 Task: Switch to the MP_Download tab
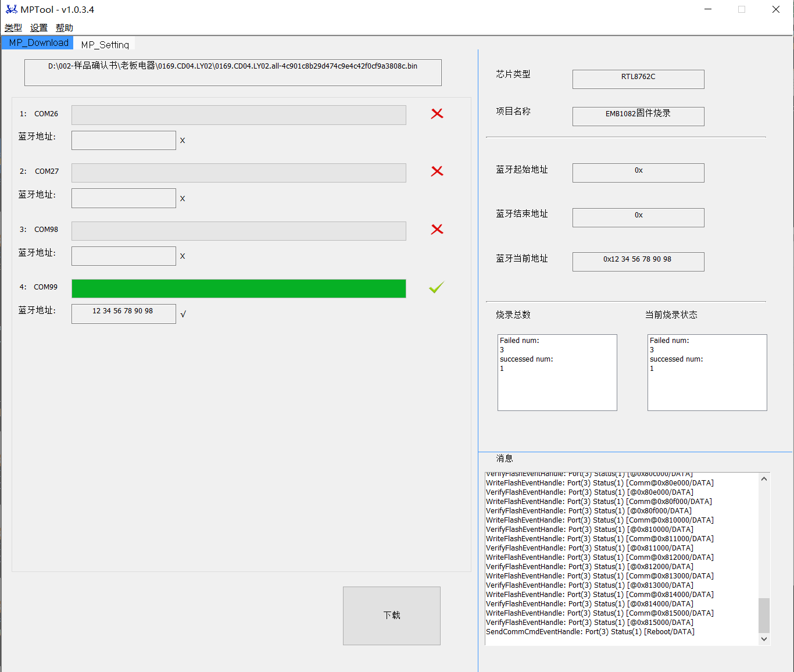tap(38, 43)
